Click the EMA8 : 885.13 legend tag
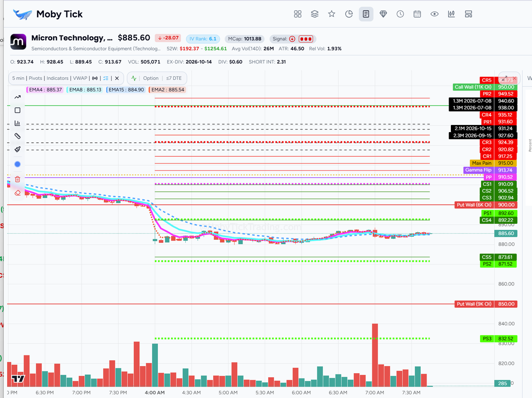Screen dimensions: 532x398 84,90
